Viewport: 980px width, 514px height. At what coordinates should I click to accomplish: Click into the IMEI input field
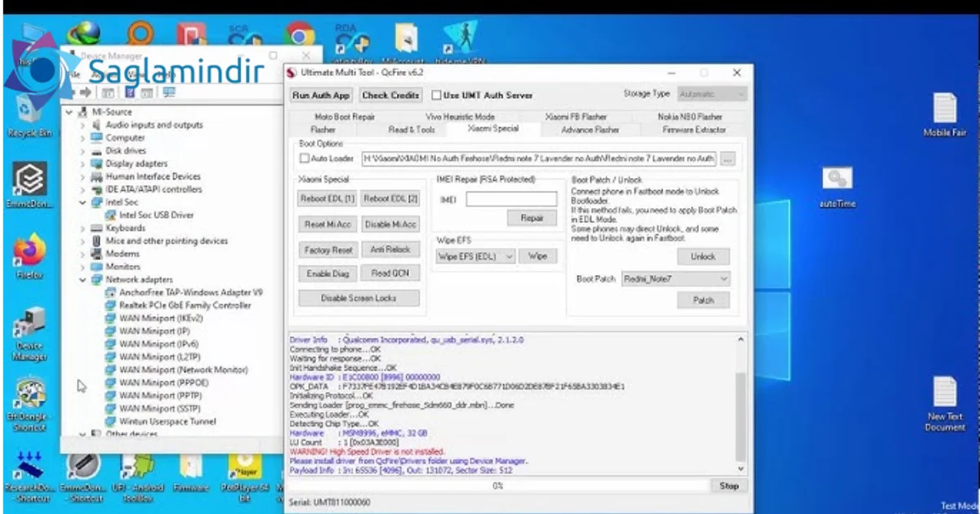[511, 198]
